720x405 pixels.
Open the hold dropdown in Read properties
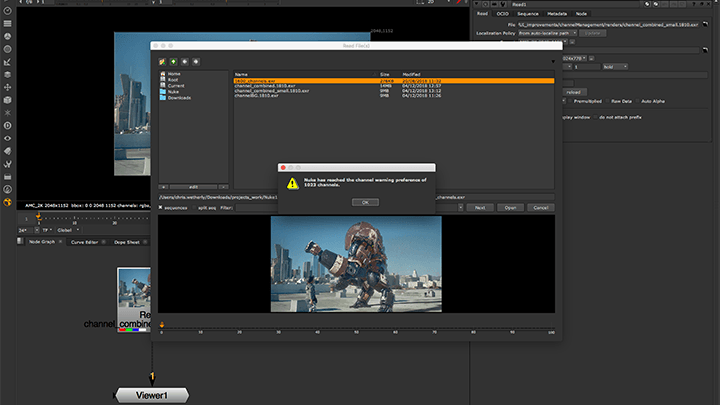pos(615,67)
